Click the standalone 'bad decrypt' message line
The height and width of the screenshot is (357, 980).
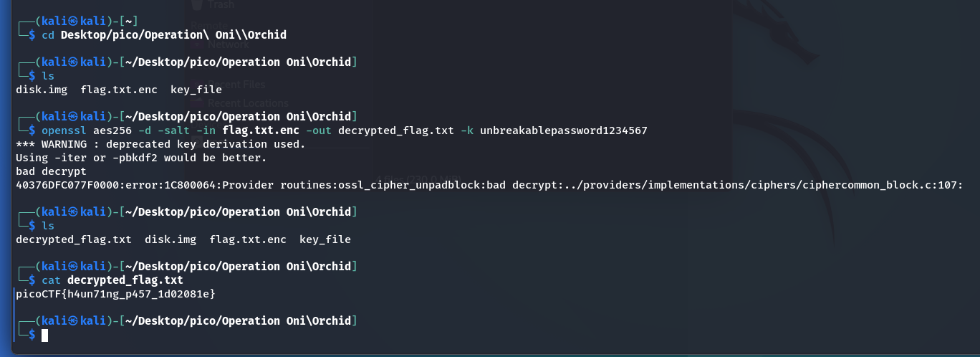(x=51, y=171)
